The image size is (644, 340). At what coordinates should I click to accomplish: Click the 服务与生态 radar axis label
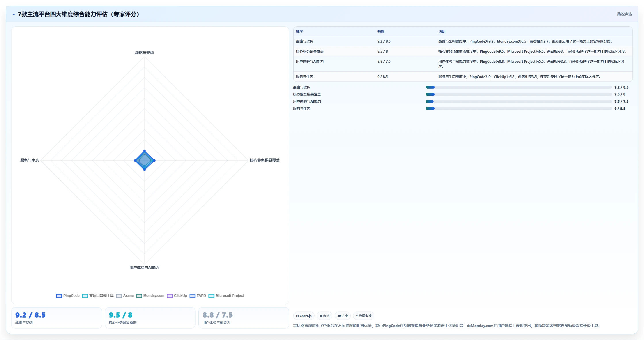30,161
